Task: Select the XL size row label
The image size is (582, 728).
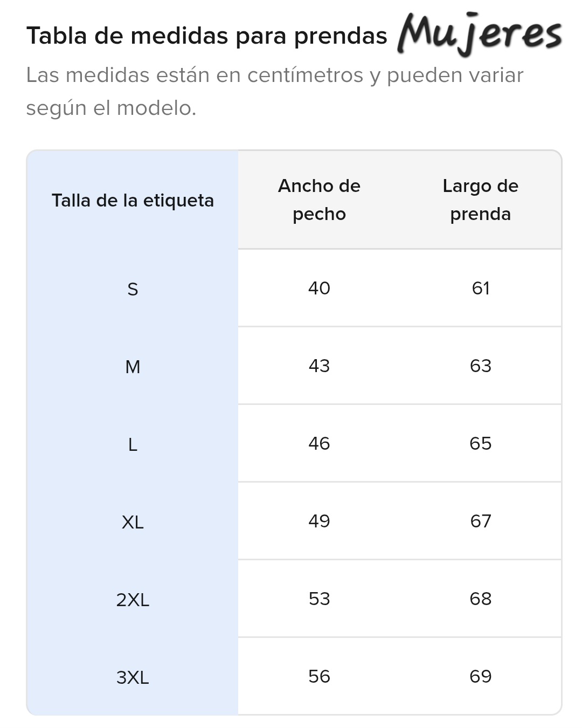Action: [x=133, y=523]
